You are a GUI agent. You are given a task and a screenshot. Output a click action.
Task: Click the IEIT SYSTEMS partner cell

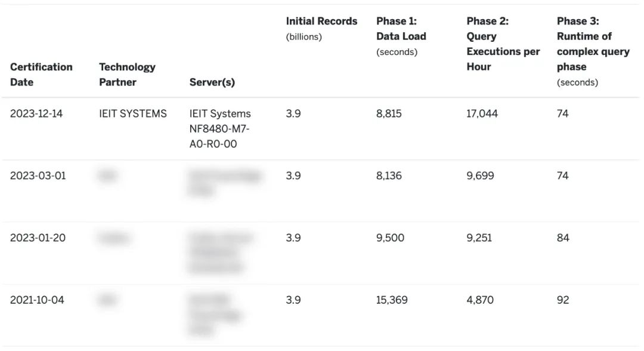pos(133,113)
